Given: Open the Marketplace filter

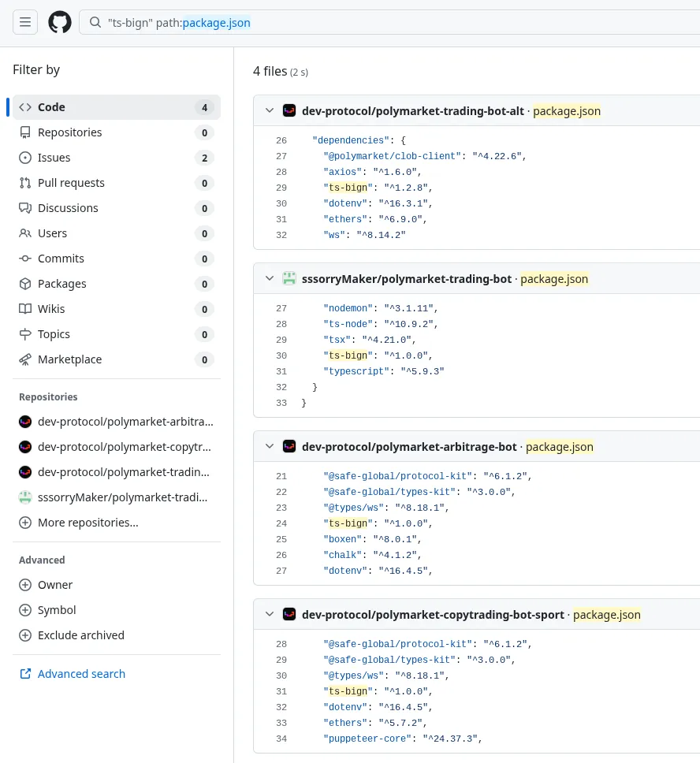Looking at the screenshot, I should tap(69, 359).
